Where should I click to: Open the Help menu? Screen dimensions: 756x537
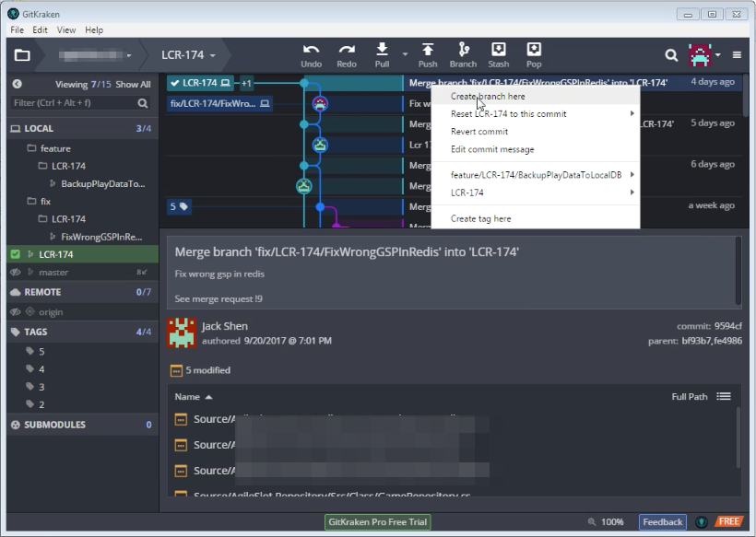94,29
